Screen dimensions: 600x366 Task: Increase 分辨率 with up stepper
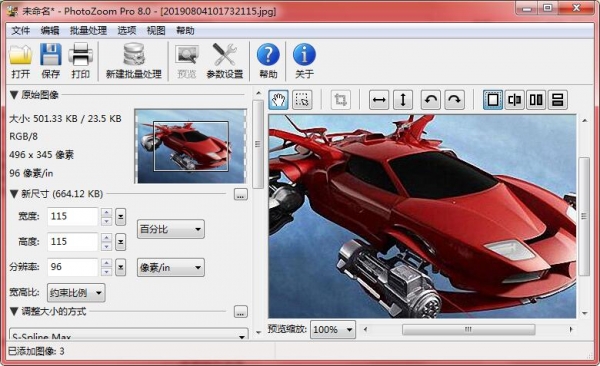(107, 263)
